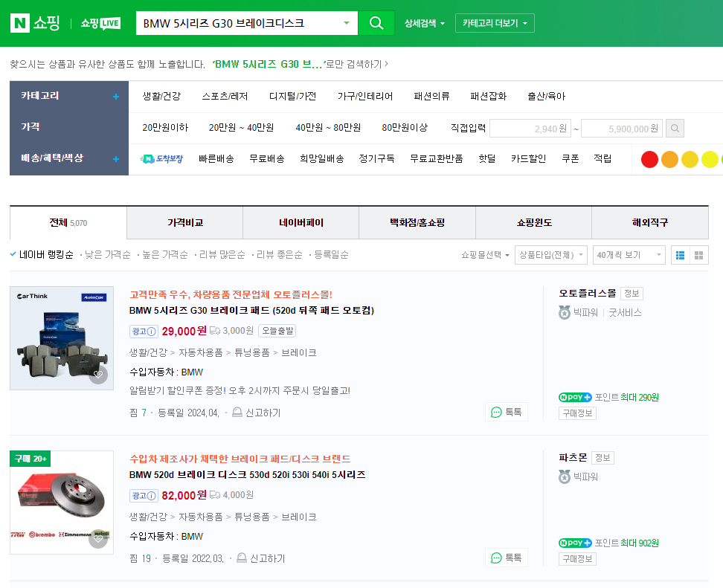The image size is (723, 588).
Task: Switch to grid view icon
Action: tap(699, 255)
